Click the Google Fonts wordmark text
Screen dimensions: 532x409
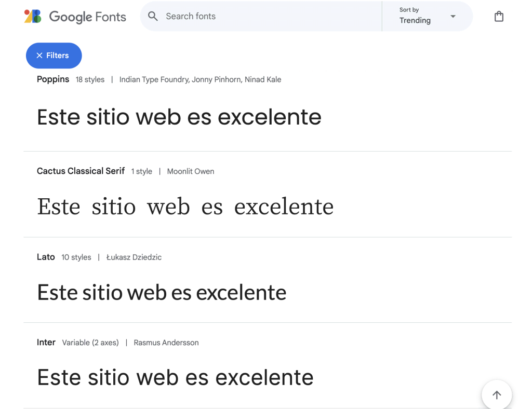[x=87, y=17]
